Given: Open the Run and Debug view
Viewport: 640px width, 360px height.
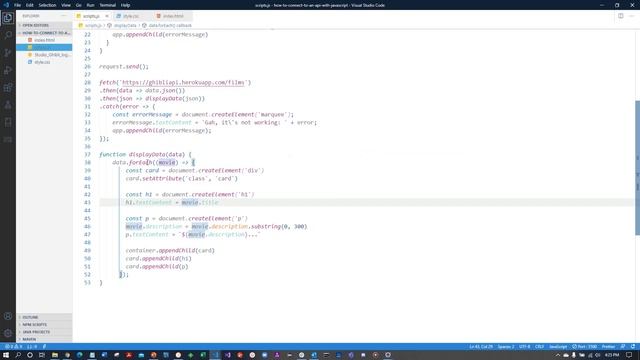Looking at the screenshot, I should (x=8, y=70).
